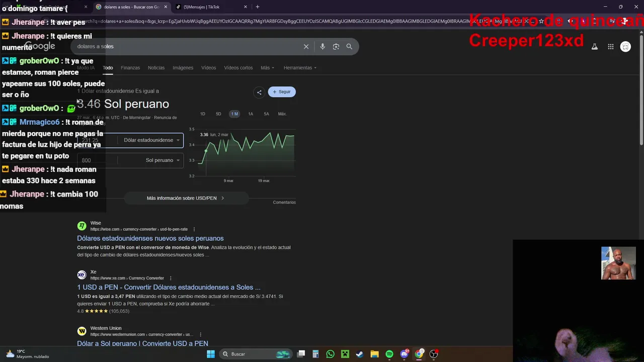Select the 1 M chart range
This screenshot has width=644, height=362.
tap(234, 114)
